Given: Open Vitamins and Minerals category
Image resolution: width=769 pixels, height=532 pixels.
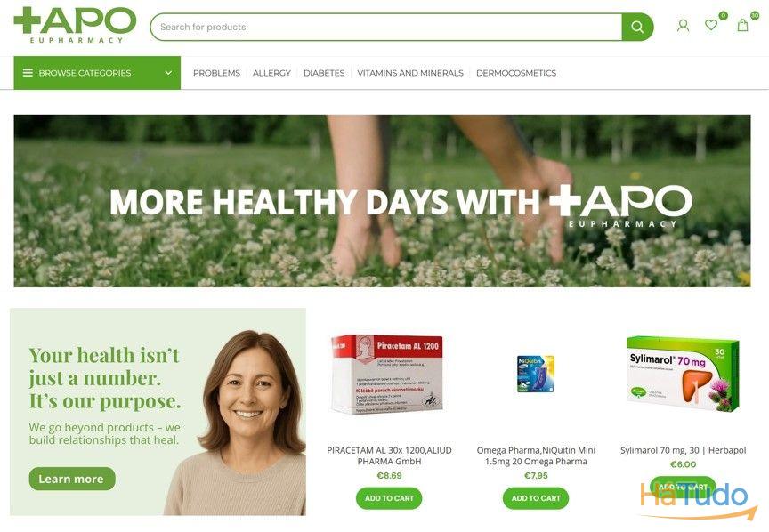Looking at the screenshot, I should pyautogui.click(x=410, y=73).
